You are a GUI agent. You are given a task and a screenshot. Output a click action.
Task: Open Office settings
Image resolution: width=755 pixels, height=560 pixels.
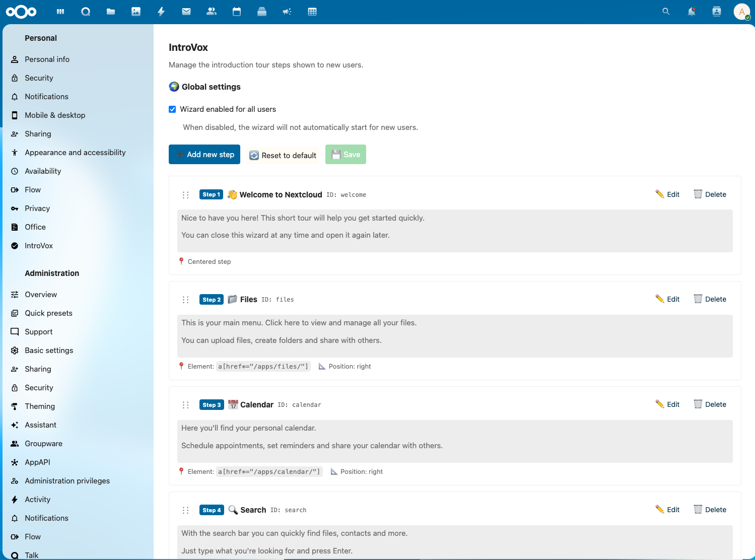78,227
